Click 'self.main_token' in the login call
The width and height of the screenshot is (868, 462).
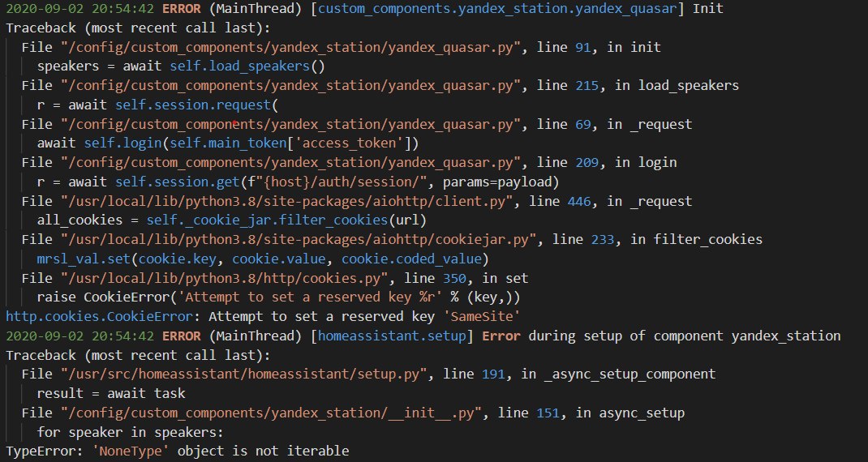point(228,143)
